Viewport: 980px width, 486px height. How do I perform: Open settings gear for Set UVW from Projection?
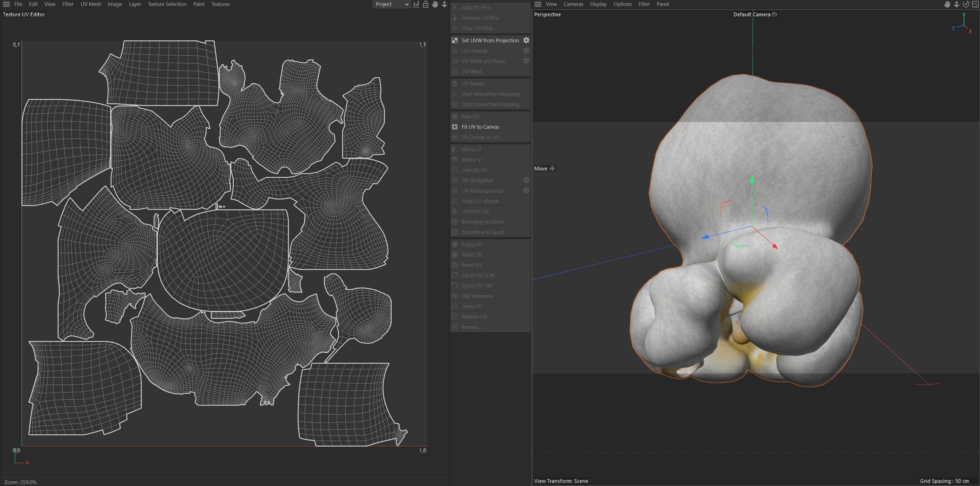[x=526, y=40]
